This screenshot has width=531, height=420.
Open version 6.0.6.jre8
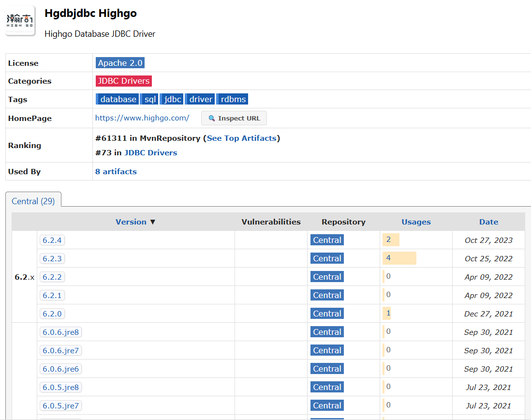coord(60,332)
